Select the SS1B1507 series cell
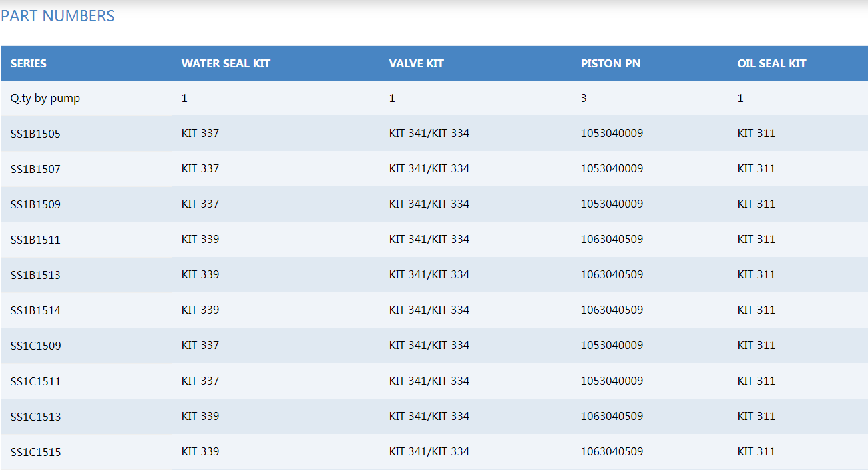 35,169
